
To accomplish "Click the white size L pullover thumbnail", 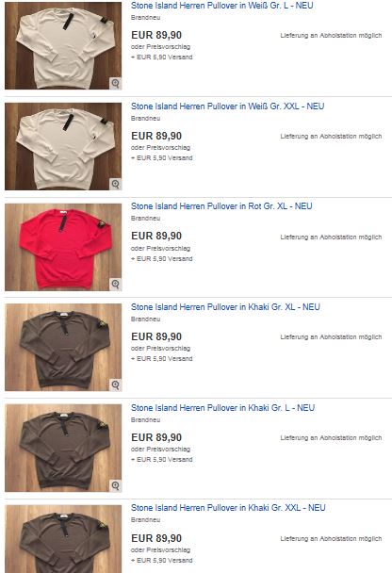I will tap(63, 45).
